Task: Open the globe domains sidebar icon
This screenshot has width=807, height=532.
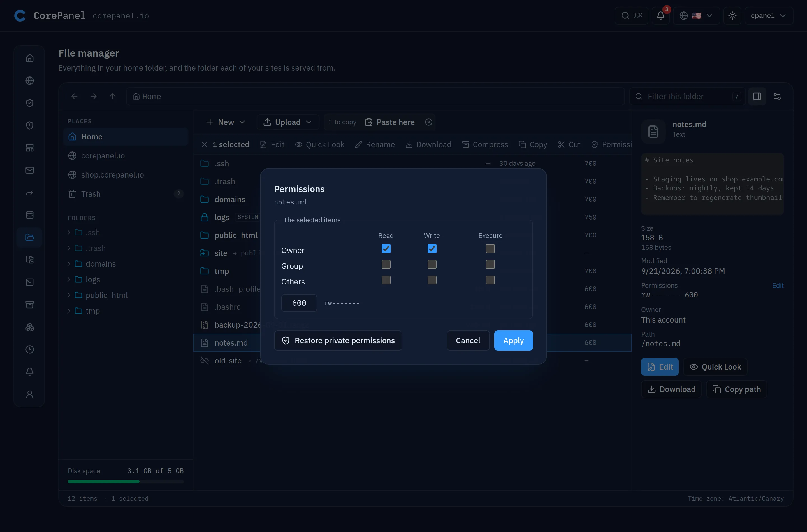Action: tap(29, 80)
